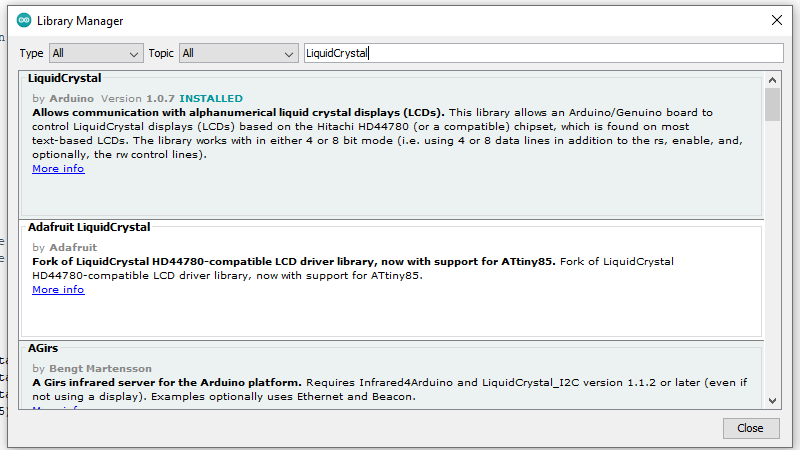This screenshot has width=800, height=450.
Task: Click the 'by Adafruit' author line
Action: [x=64, y=247]
